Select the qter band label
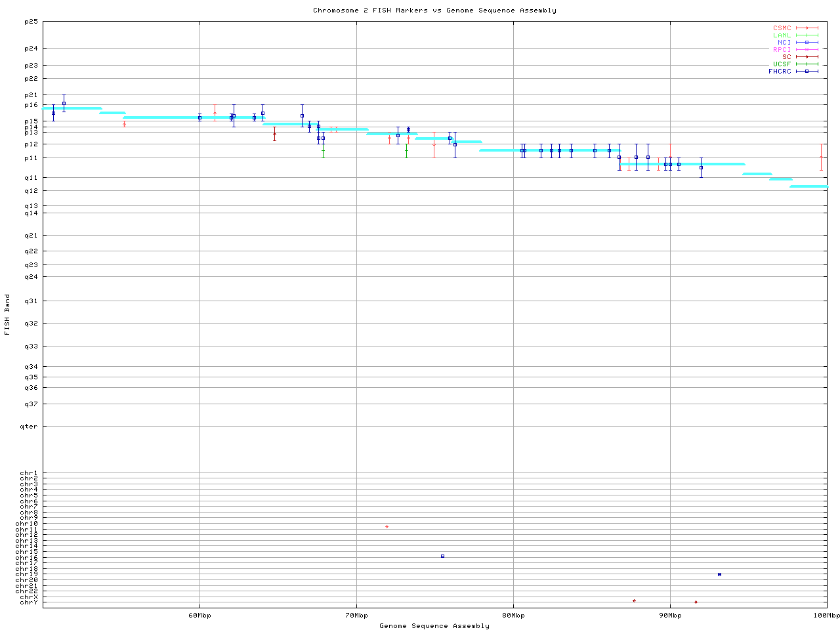 tap(30, 427)
